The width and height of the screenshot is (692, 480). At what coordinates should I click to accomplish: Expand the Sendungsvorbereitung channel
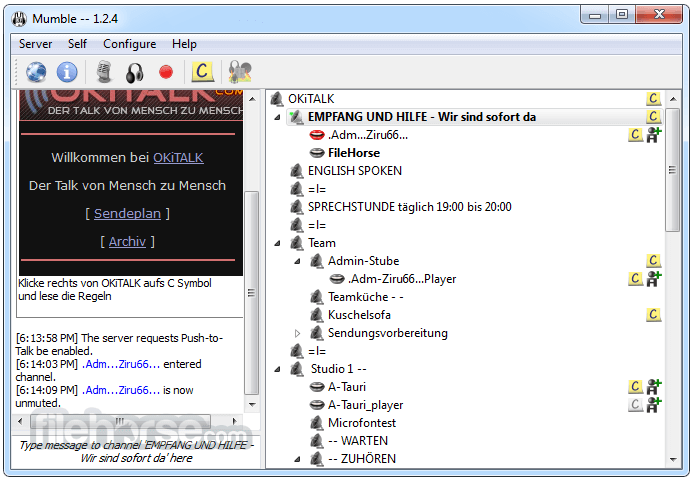point(297,333)
